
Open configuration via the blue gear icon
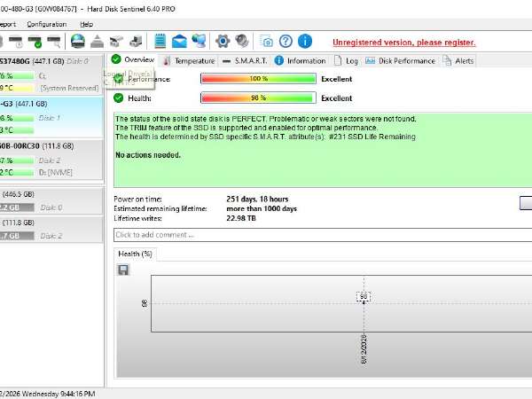point(223,41)
